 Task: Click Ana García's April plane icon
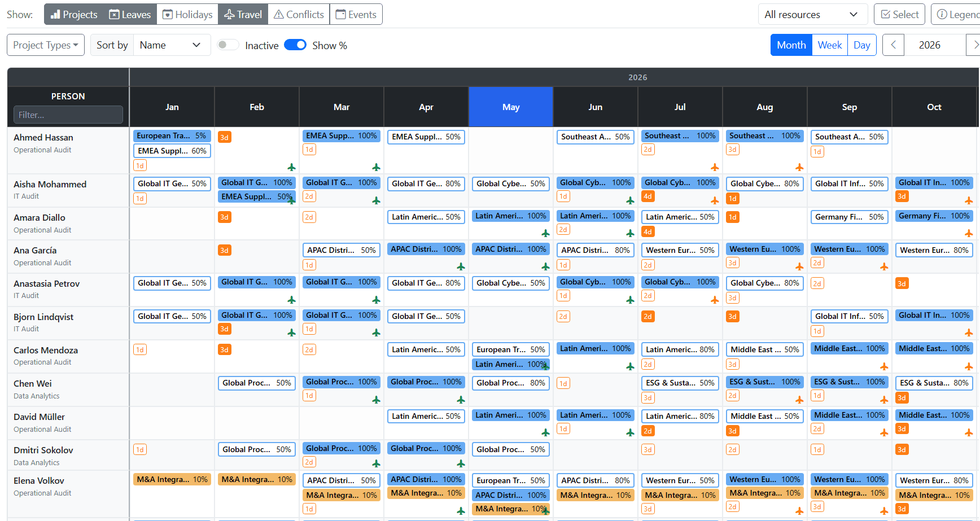461,266
